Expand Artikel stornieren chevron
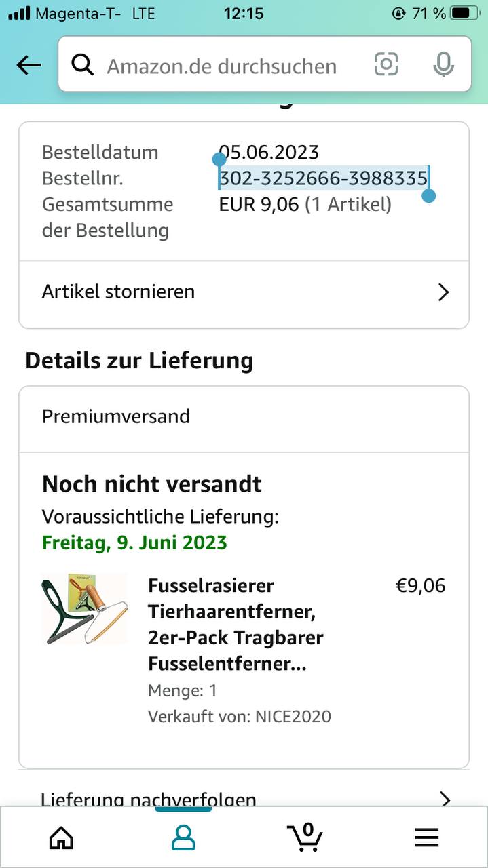Screen dimensions: 488x868 [x=444, y=292]
